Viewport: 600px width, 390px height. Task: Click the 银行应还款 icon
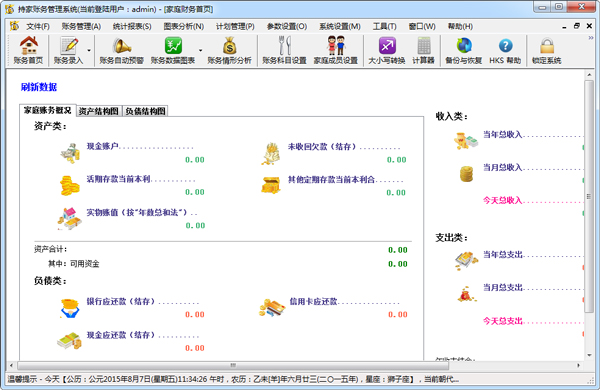coord(70,308)
